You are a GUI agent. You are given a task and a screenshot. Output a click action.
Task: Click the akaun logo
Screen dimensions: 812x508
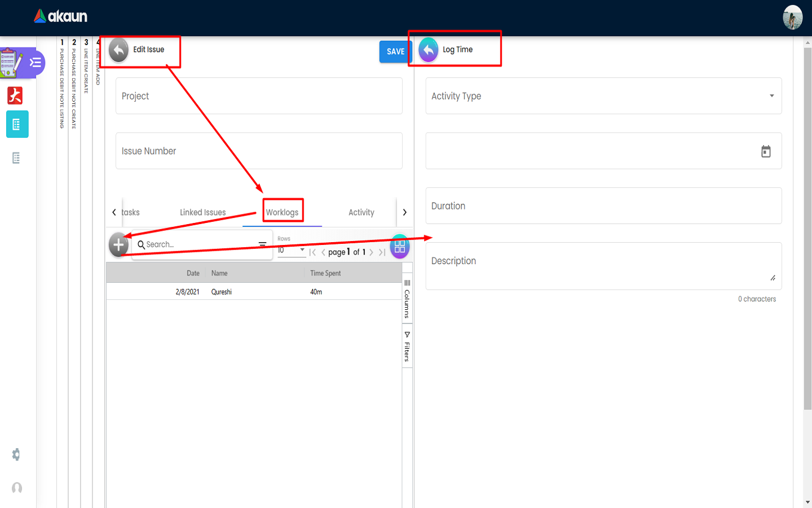pyautogui.click(x=60, y=16)
